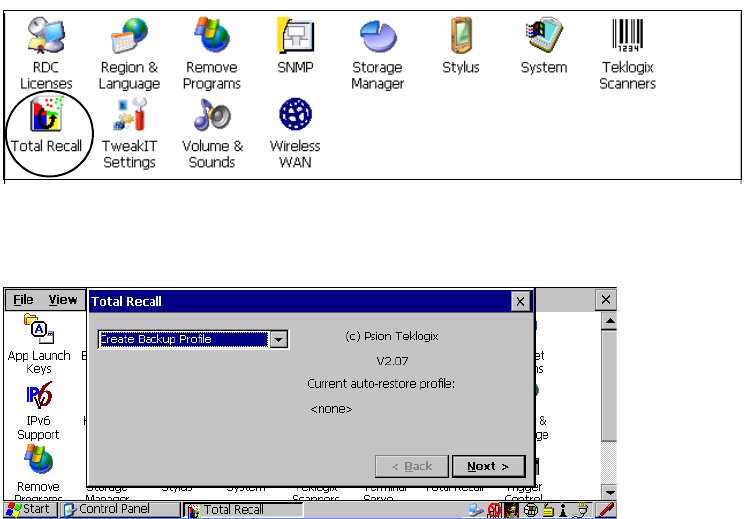Click the "Current auto-restore profile:" label
The height and width of the screenshot is (519, 748).
click(x=381, y=384)
